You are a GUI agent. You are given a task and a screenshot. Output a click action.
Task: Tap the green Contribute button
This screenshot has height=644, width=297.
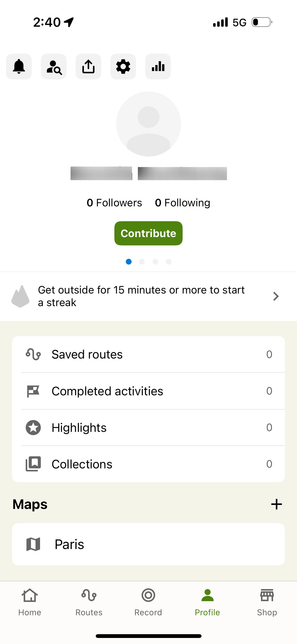pyautogui.click(x=148, y=233)
